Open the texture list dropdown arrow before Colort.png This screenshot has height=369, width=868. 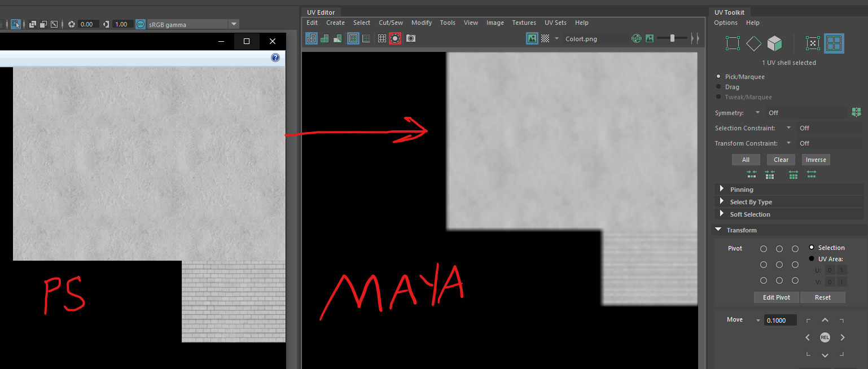pyautogui.click(x=556, y=38)
